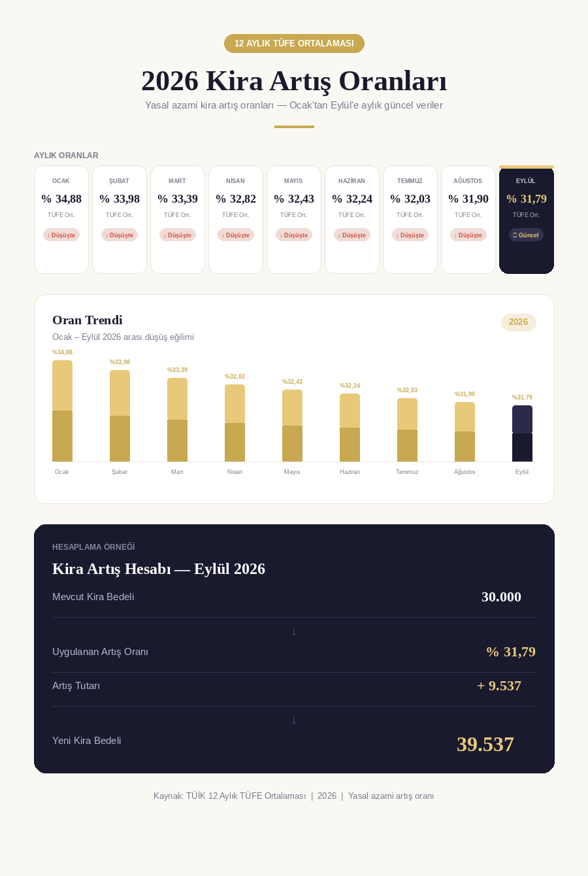588x876 pixels.
Task: Click the Mevcut Kira Bedeli value 30.000
Action: [x=501, y=597]
